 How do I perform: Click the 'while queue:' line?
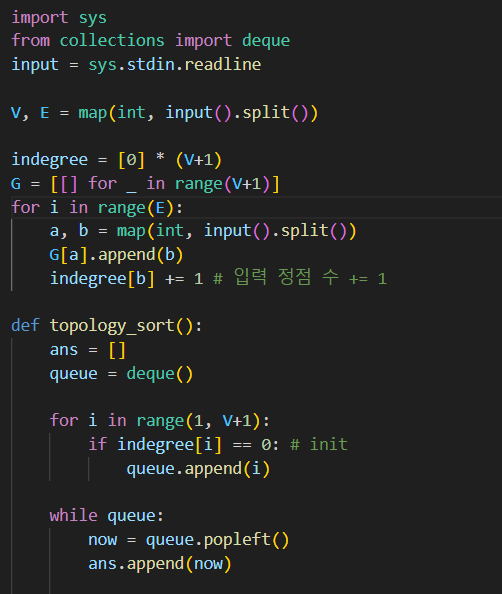point(106,516)
